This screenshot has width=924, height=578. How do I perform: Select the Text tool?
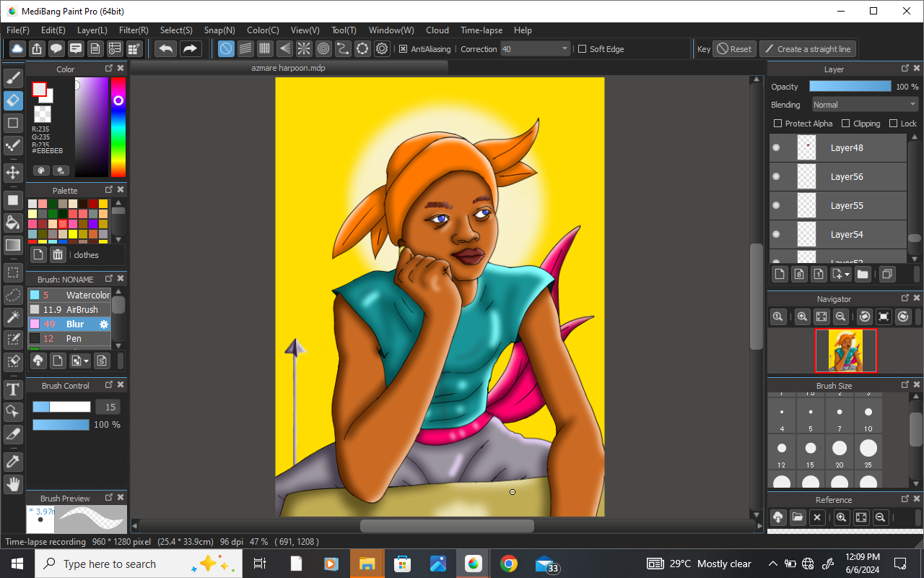point(13,390)
